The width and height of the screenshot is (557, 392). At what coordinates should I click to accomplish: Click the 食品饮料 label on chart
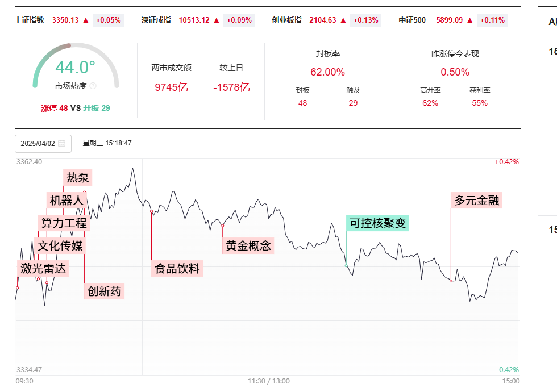click(x=177, y=269)
